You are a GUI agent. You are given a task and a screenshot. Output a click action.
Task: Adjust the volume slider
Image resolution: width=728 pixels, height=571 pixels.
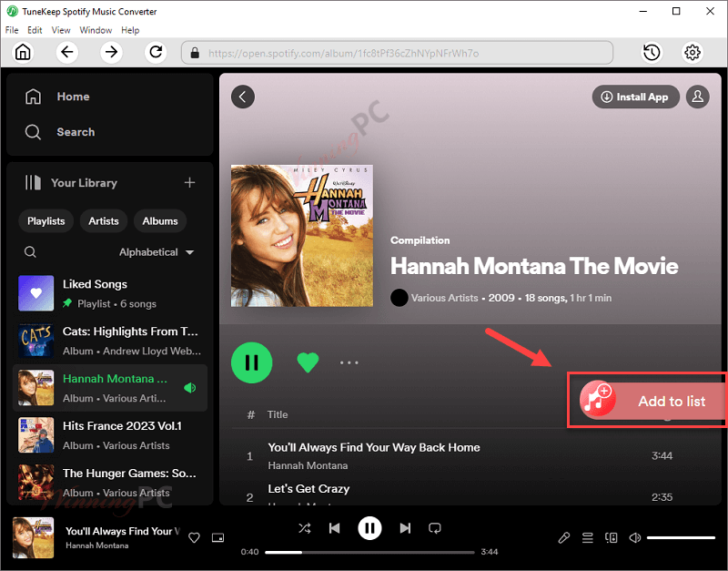tap(681, 538)
